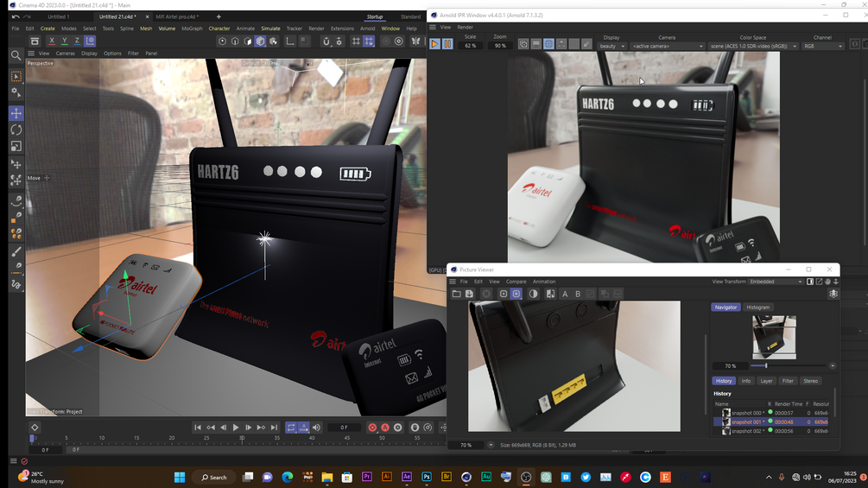Screen dimensions: 868x488
Task: Click the globe icon in Arnold IPR toolbar
Action: 548,44
